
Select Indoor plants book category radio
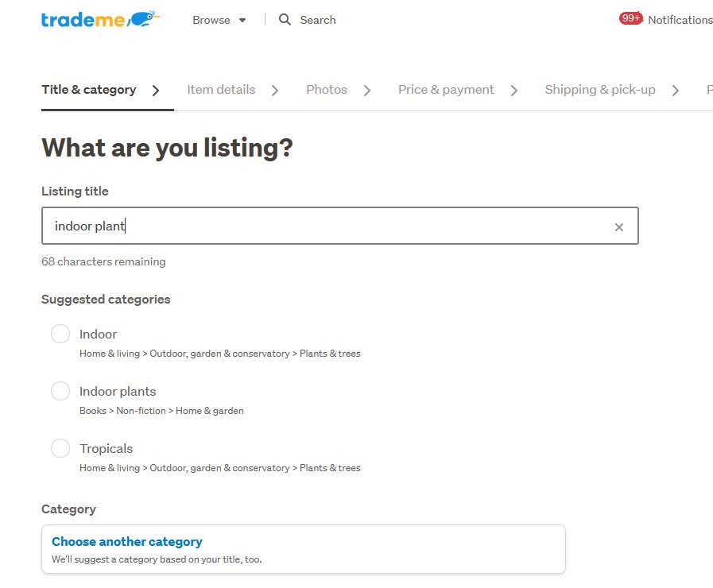point(60,391)
